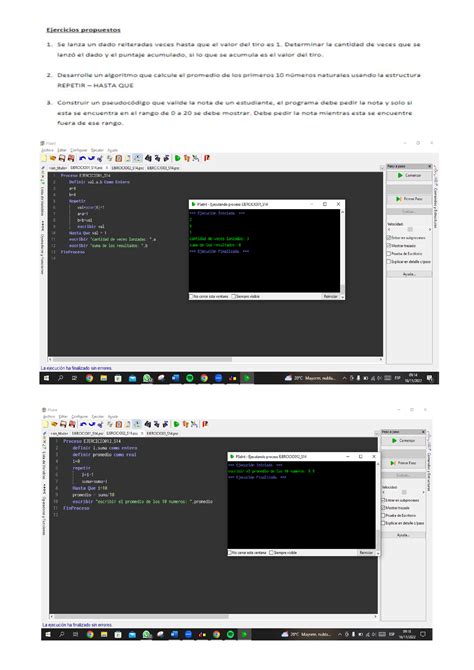This screenshot has height=670, width=474.
Task: Click WhatsApp icon in the EJERCICIO01 screenshot taskbar
Action: point(147,378)
